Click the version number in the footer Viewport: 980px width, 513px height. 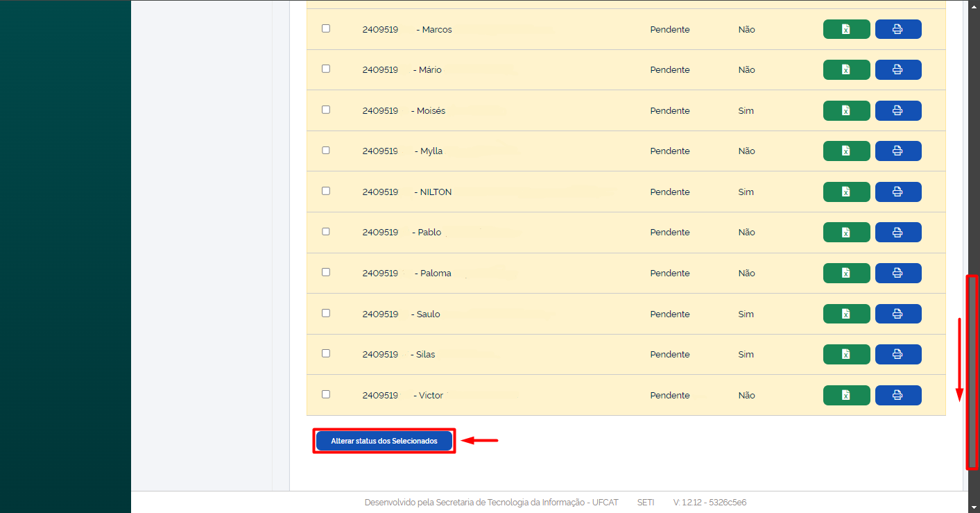click(x=710, y=503)
